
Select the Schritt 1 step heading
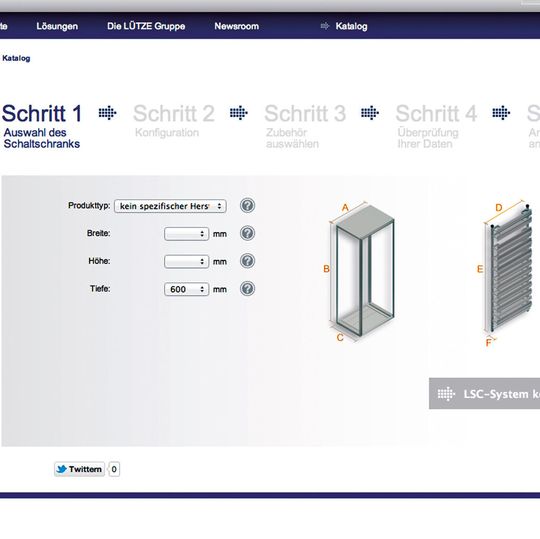pyautogui.click(x=42, y=113)
